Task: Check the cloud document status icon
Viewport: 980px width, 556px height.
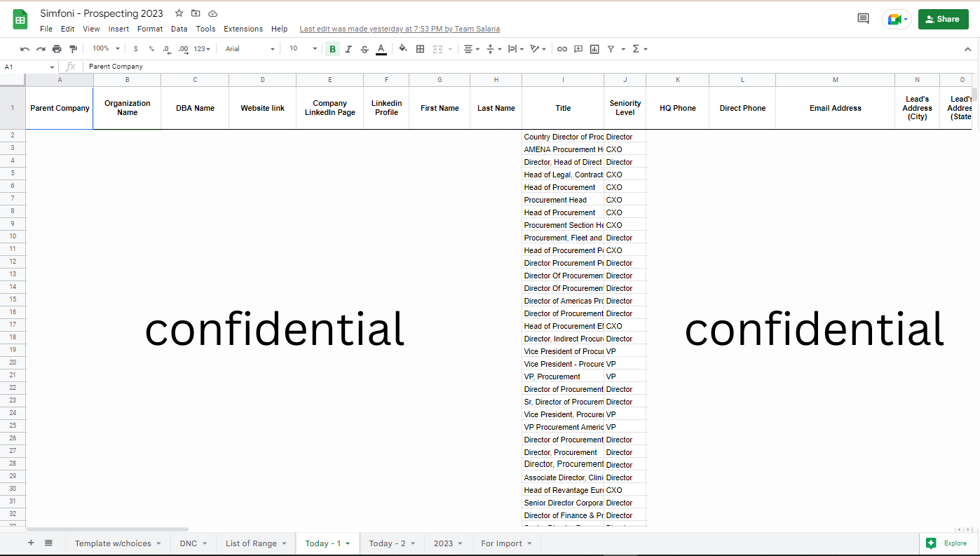Action: pos(212,13)
